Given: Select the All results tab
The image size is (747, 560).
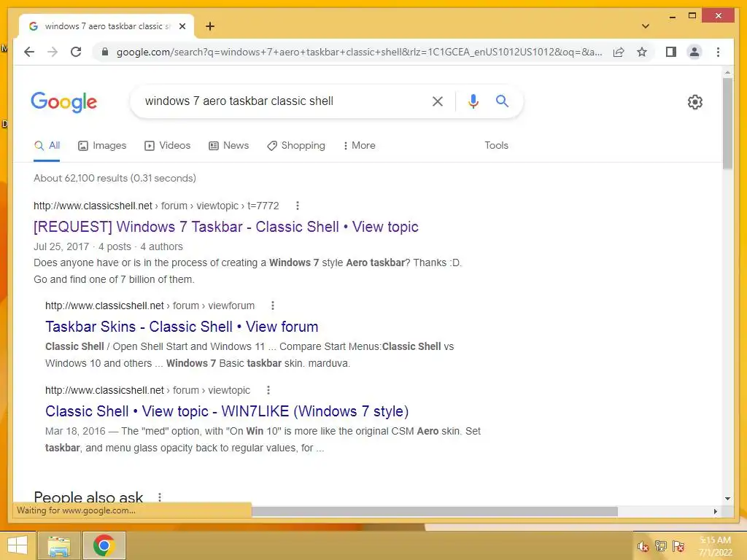Looking at the screenshot, I should [47, 146].
